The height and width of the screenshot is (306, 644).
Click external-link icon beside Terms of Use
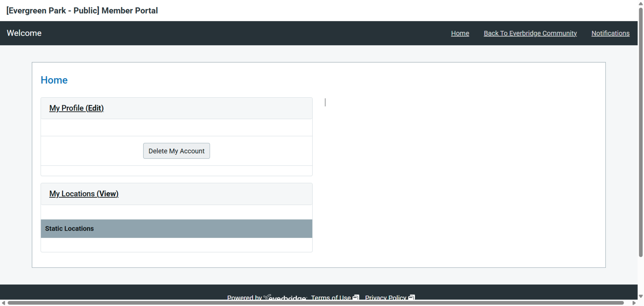tap(356, 297)
